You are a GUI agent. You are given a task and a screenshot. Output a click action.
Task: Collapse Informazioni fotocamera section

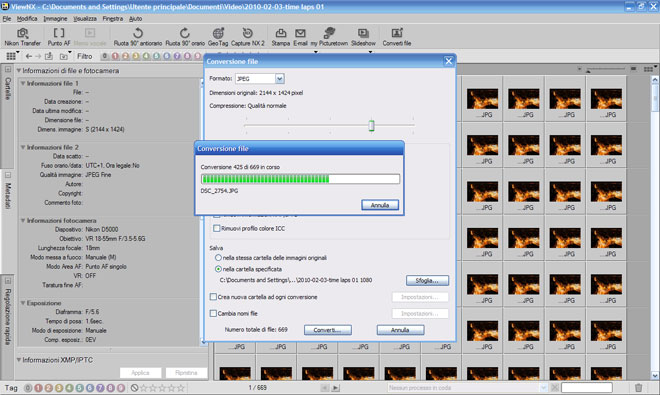click(23, 220)
